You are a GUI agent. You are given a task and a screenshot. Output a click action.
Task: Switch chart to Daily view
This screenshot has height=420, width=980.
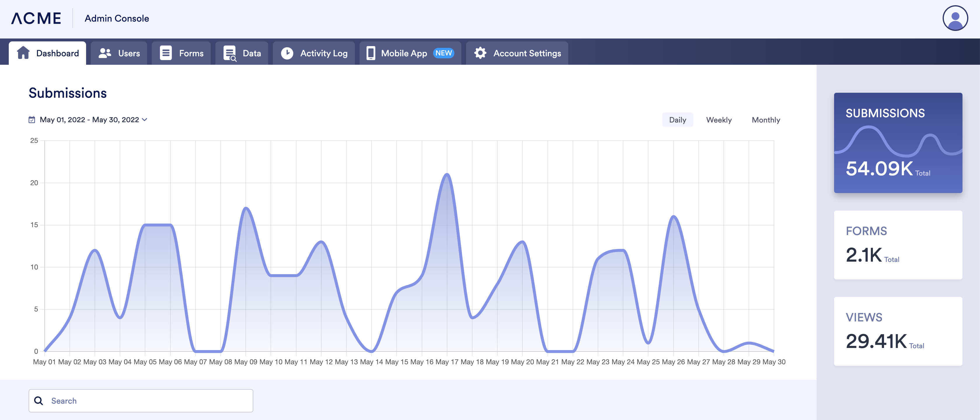pyautogui.click(x=677, y=120)
